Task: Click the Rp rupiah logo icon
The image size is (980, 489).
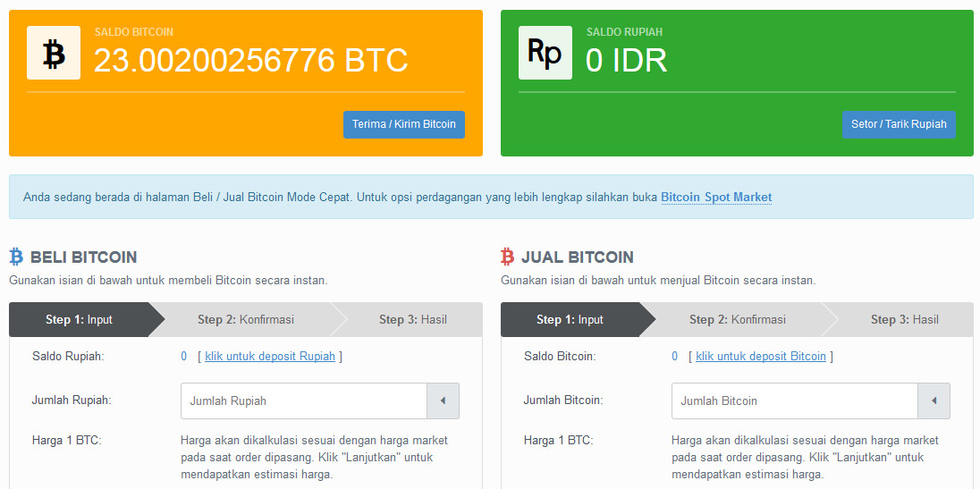Action: point(545,53)
